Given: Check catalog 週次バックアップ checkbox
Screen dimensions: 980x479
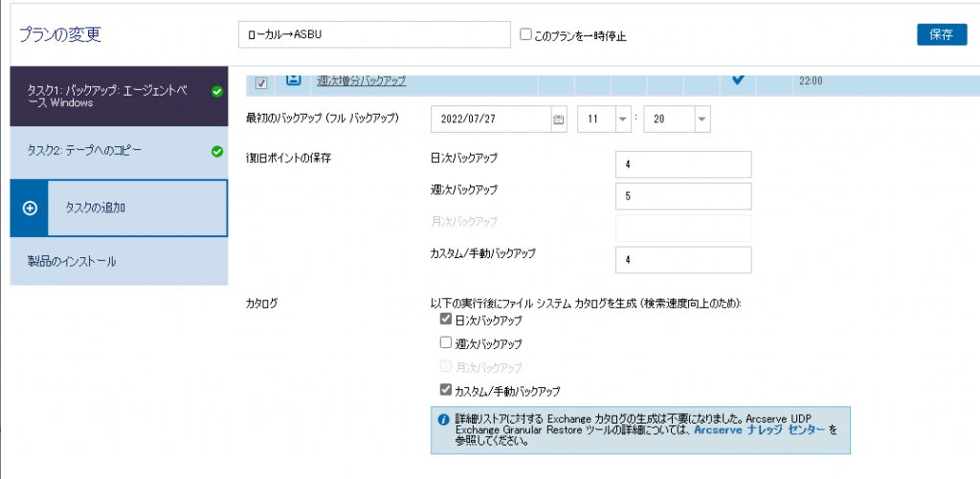Looking at the screenshot, I should (446, 342).
